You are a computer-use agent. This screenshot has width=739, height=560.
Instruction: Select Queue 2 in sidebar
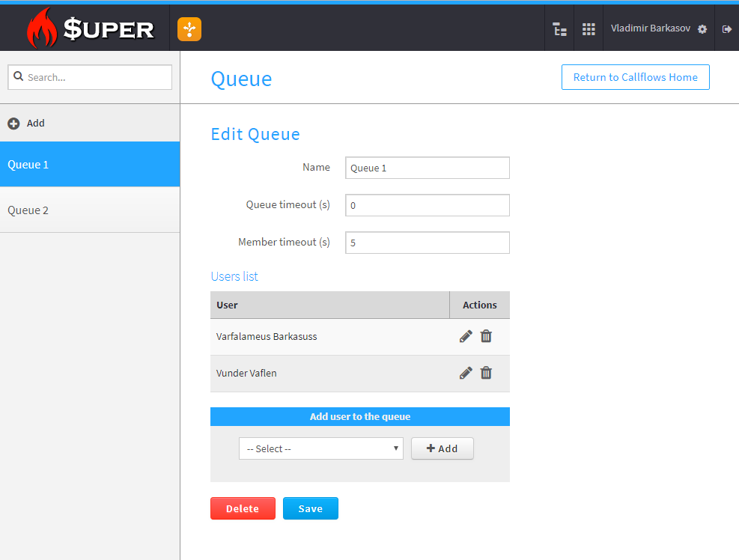[90, 210]
